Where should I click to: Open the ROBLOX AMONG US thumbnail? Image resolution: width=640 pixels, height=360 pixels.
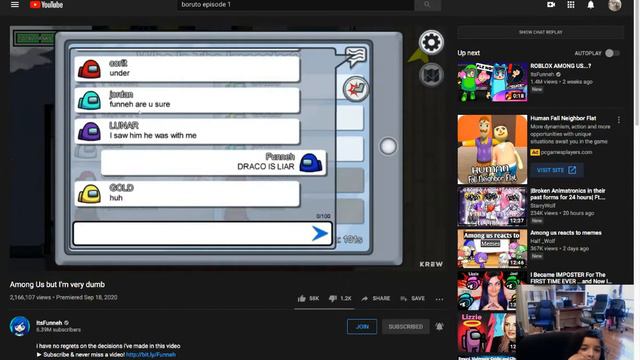click(492, 82)
